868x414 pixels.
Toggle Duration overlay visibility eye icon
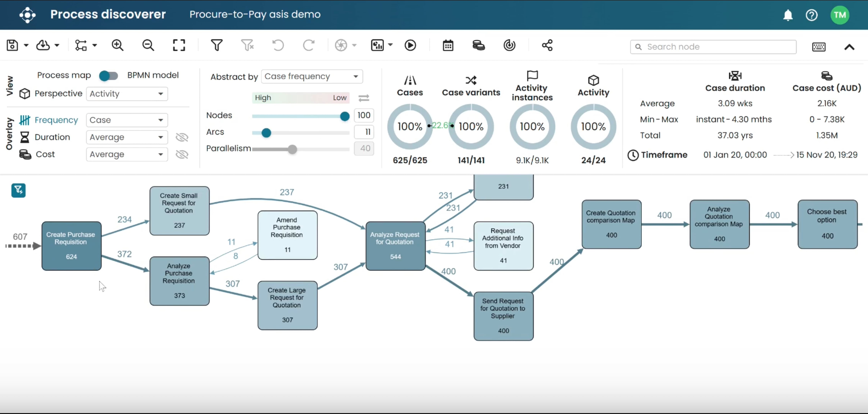[x=182, y=137]
